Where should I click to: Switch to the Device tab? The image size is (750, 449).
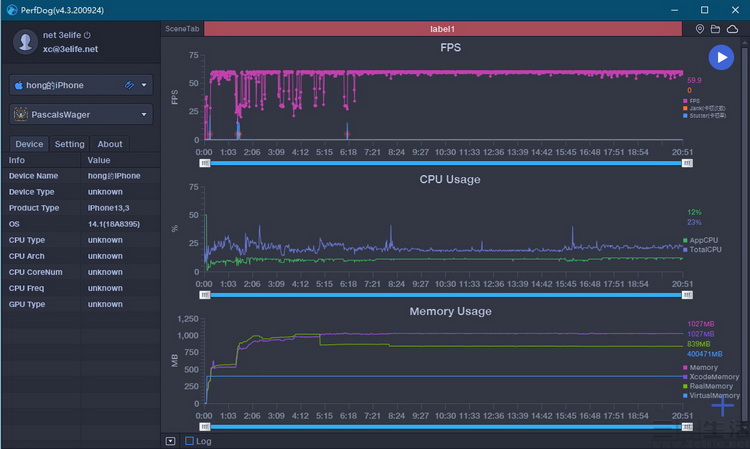coord(29,144)
